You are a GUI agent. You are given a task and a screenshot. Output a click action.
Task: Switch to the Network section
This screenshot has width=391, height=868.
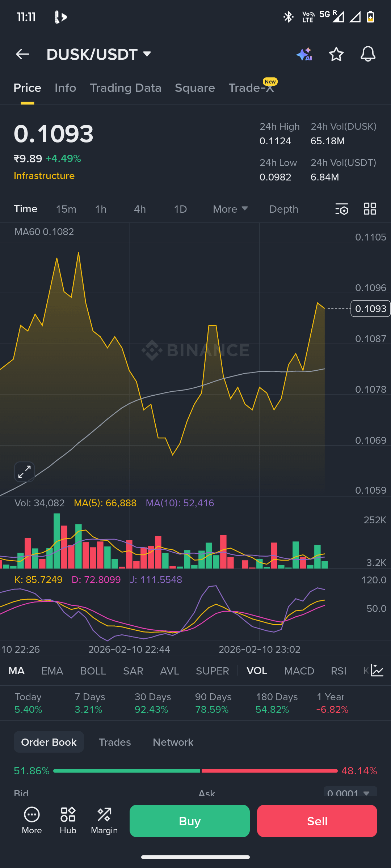(173, 742)
